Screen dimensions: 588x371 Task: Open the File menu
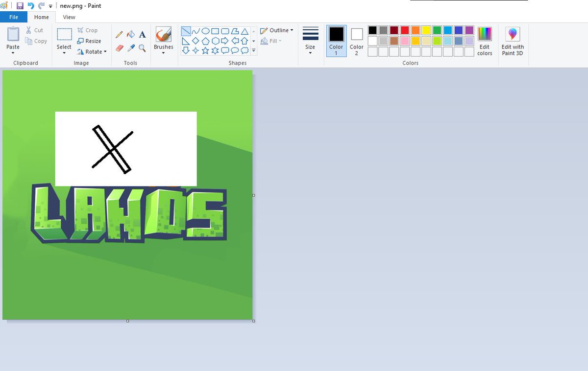pos(14,17)
